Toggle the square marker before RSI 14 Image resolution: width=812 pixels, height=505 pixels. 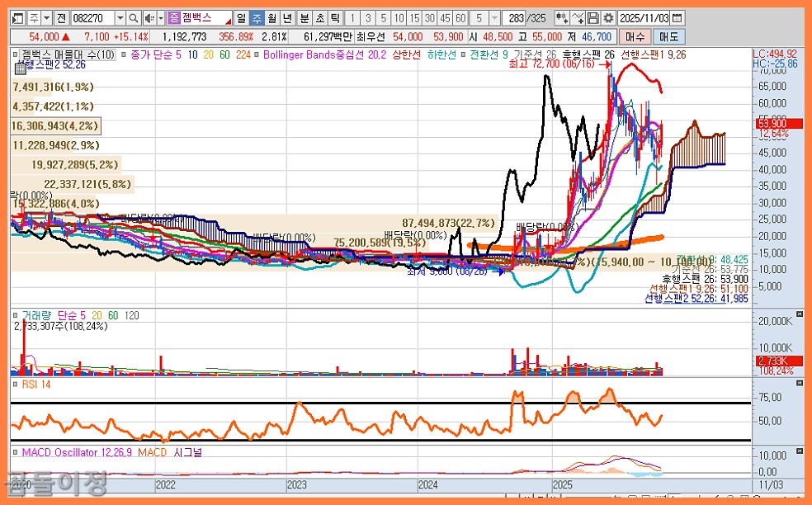coord(16,384)
